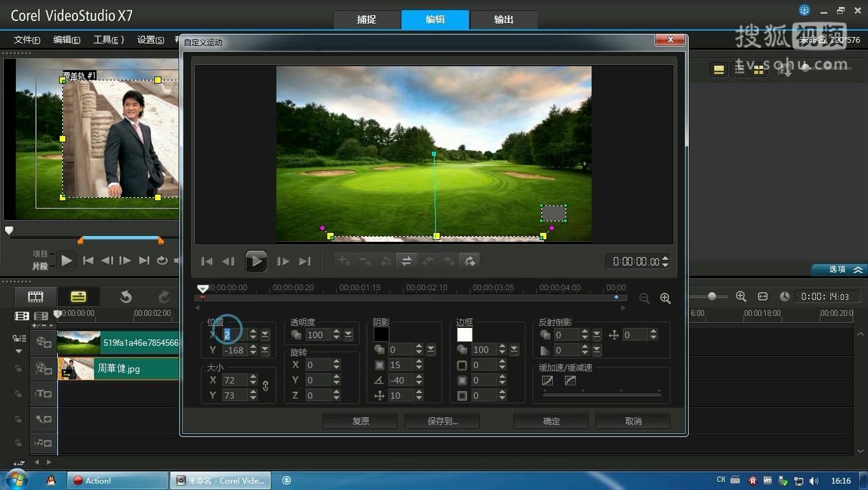
Task: Open the border opacity dropdown
Action: [x=514, y=350]
